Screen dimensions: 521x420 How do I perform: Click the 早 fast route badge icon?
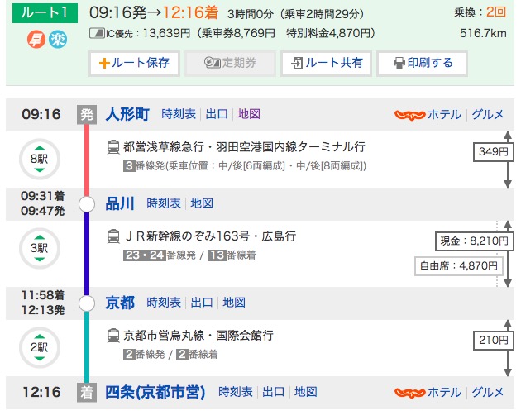[x=37, y=40]
